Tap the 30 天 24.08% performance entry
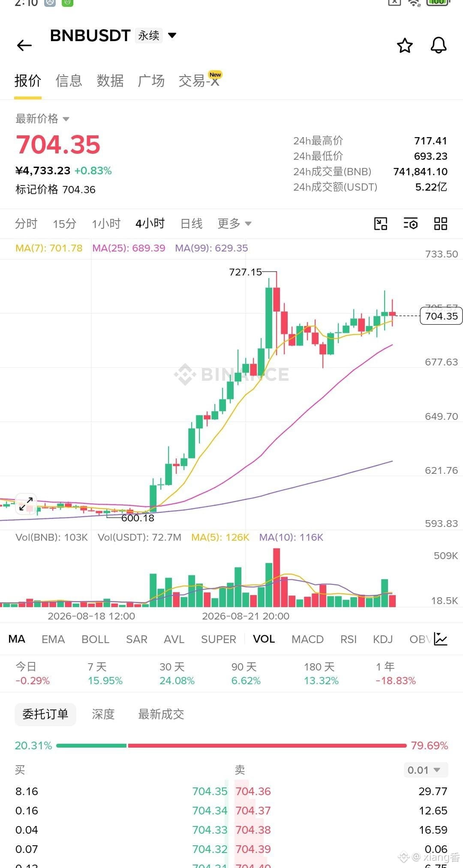This screenshot has width=463, height=868. click(x=177, y=673)
